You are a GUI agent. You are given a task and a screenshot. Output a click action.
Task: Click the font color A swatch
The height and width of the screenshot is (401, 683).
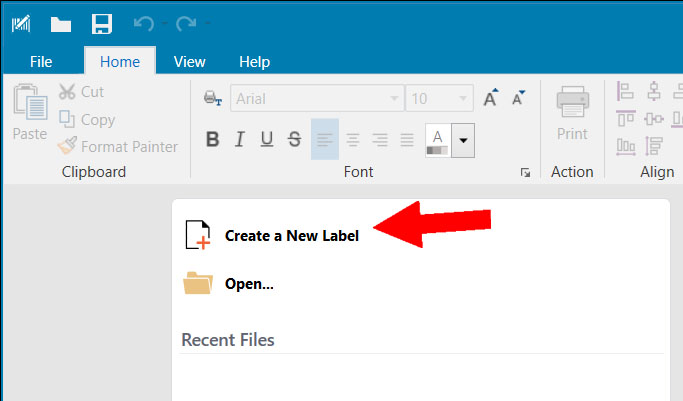click(438, 140)
